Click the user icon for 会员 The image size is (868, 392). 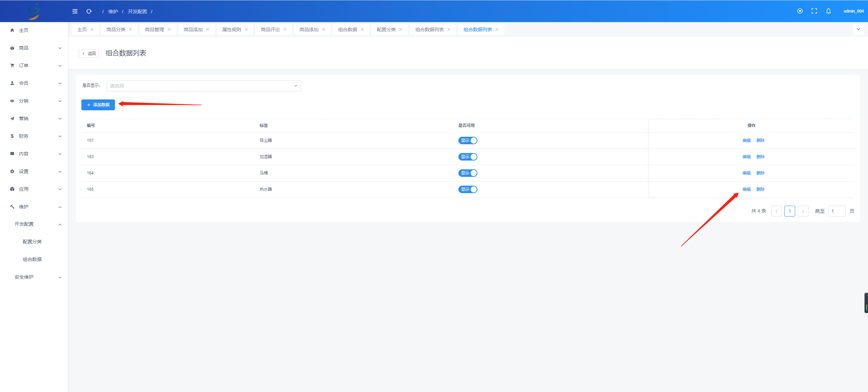point(12,83)
